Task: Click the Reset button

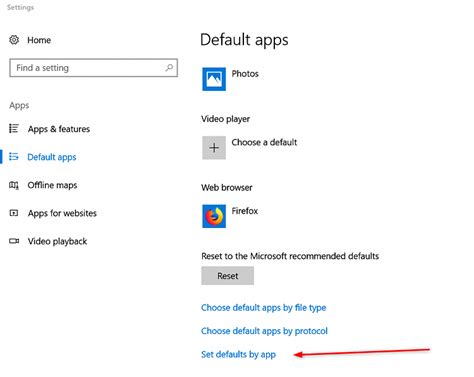Action: 227,276
